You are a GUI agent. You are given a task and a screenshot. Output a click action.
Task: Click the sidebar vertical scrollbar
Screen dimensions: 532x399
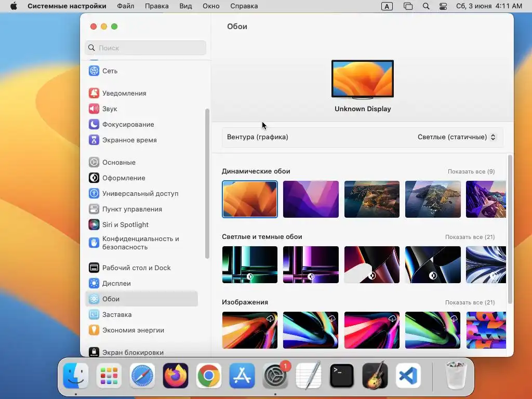[207, 183]
